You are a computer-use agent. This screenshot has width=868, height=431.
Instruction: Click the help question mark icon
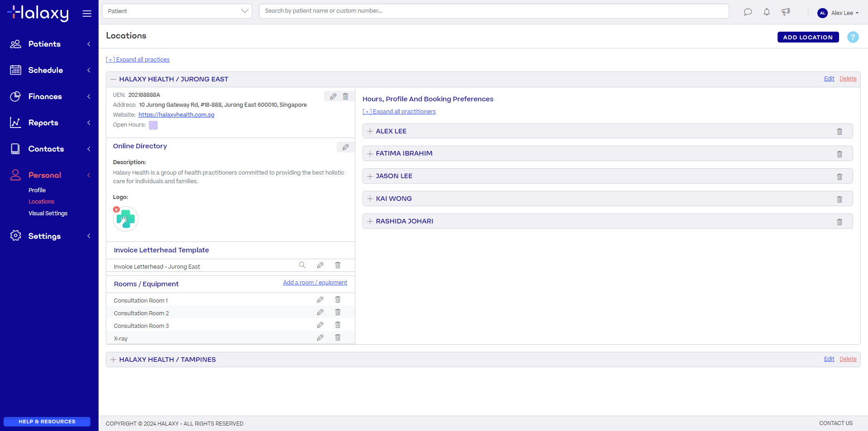[x=853, y=37]
